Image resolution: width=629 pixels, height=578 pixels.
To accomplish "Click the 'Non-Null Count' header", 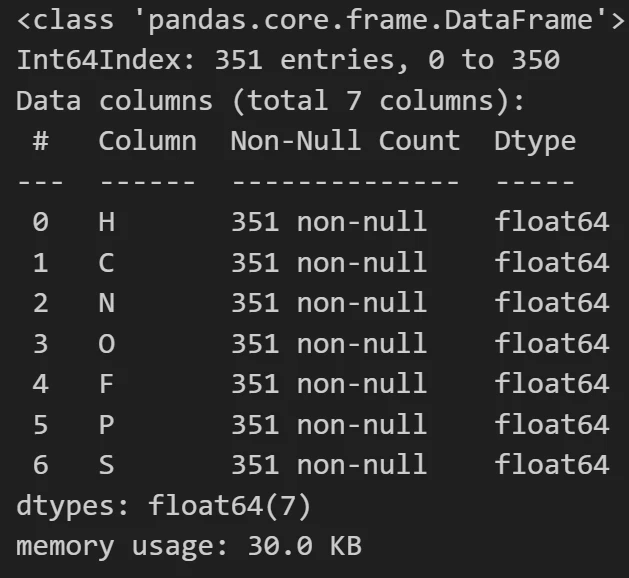I will (x=345, y=141).
